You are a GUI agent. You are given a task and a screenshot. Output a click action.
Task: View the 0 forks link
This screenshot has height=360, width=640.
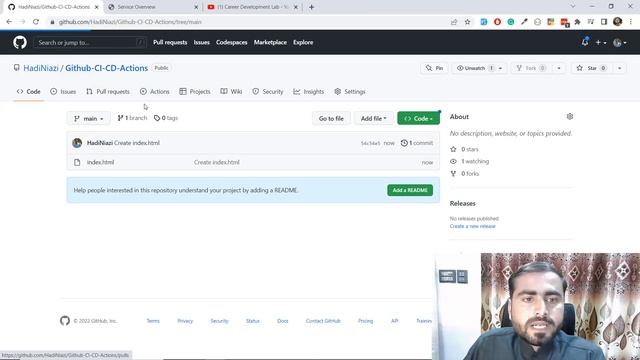[x=464, y=173]
